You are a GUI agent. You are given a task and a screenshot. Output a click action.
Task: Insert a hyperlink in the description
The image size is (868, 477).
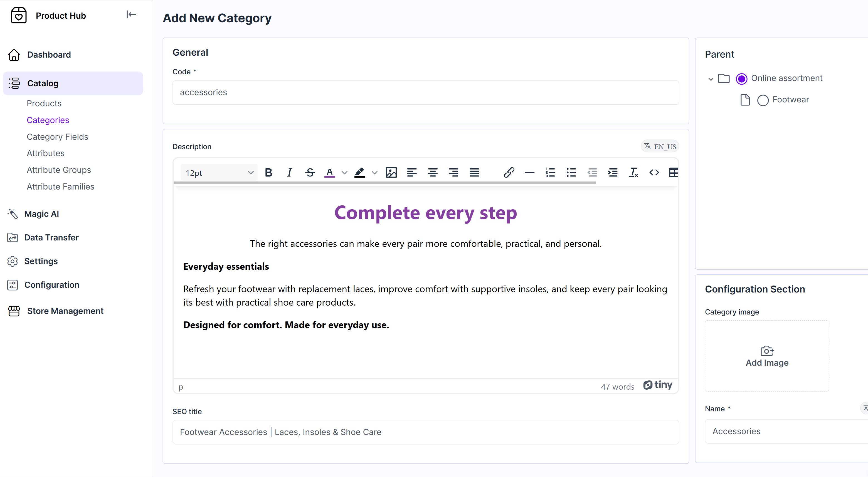[509, 173]
